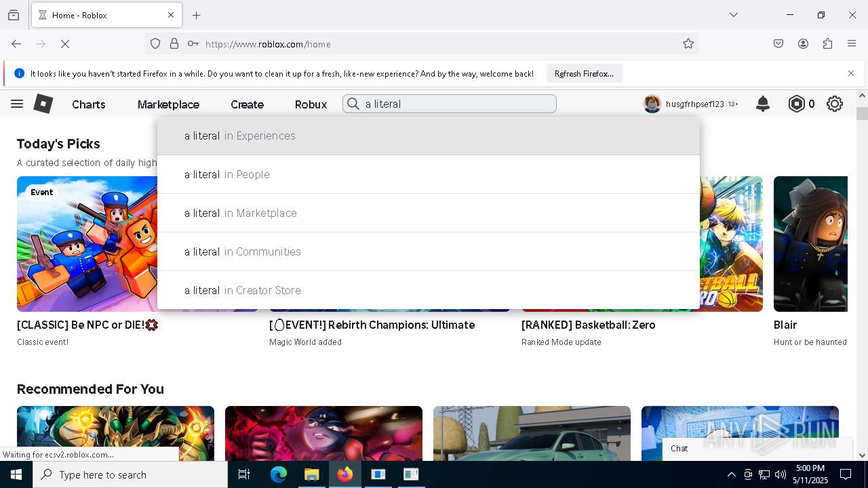This screenshot has height=488, width=868.
Task: Open the Roblox settings gear
Action: click(x=835, y=104)
